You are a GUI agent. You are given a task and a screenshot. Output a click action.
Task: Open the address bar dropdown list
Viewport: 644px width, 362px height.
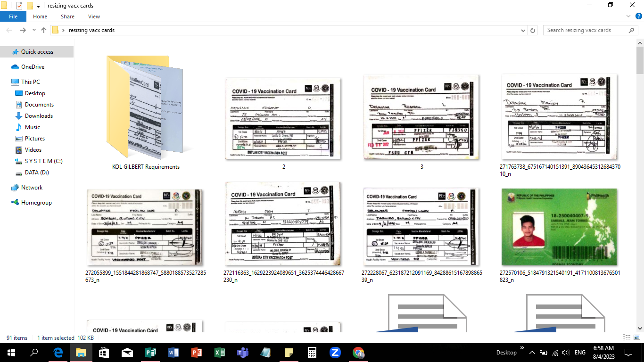coord(523,30)
